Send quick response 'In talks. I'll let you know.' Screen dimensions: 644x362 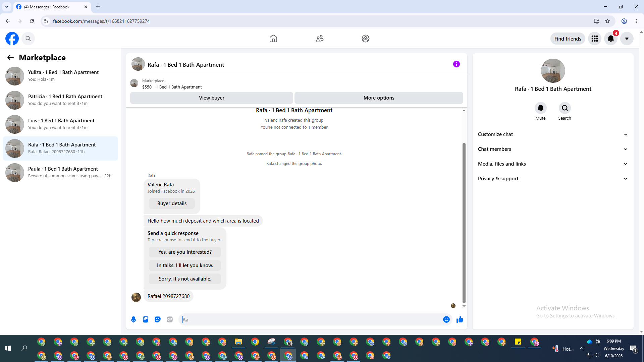click(x=185, y=265)
